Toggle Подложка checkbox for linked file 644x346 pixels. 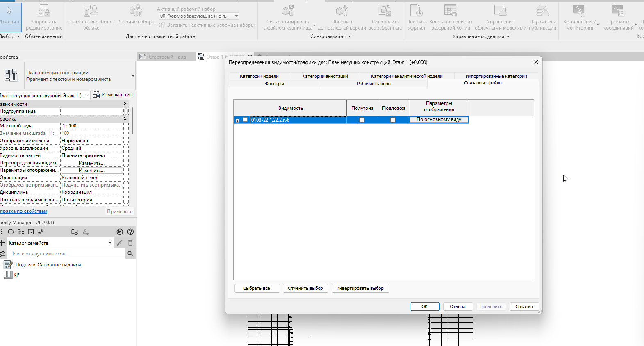393,120
